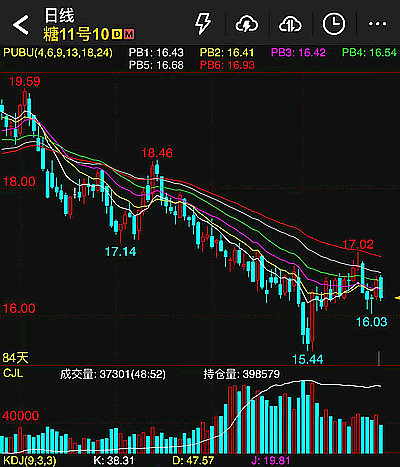
Task: Open the clock period selector icon
Action: (x=334, y=24)
